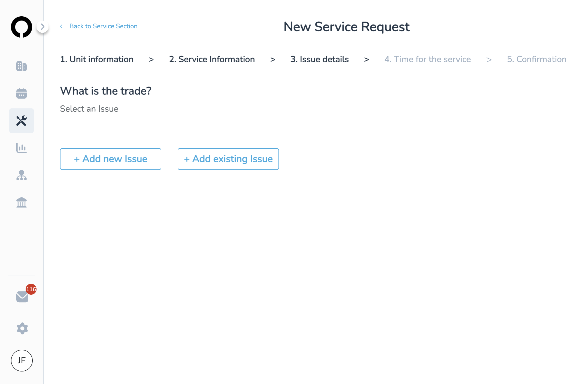Viewport: 588px width, 384px height.
Task: Open the buildings icon in sidebar
Action: pyautogui.click(x=22, y=66)
